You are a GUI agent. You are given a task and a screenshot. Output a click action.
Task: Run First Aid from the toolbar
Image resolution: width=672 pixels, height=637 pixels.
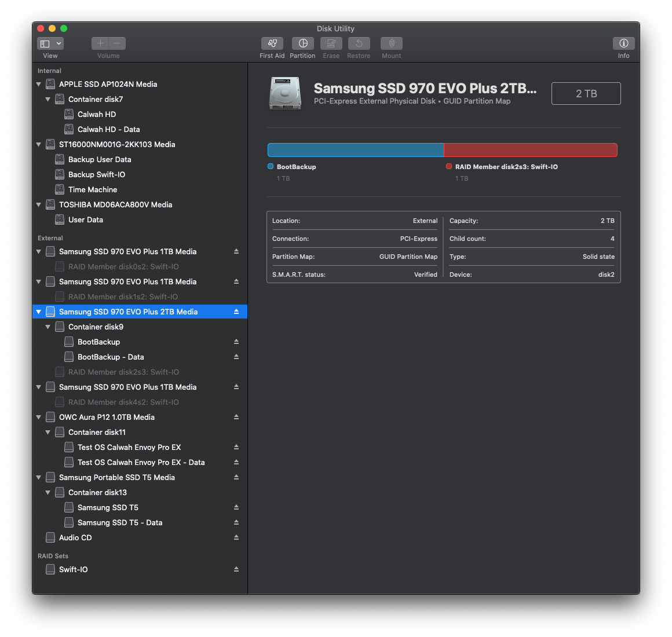[x=272, y=43]
